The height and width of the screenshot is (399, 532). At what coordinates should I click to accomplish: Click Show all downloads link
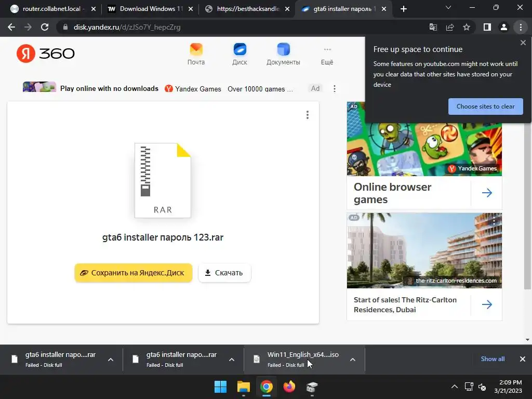click(x=493, y=359)
